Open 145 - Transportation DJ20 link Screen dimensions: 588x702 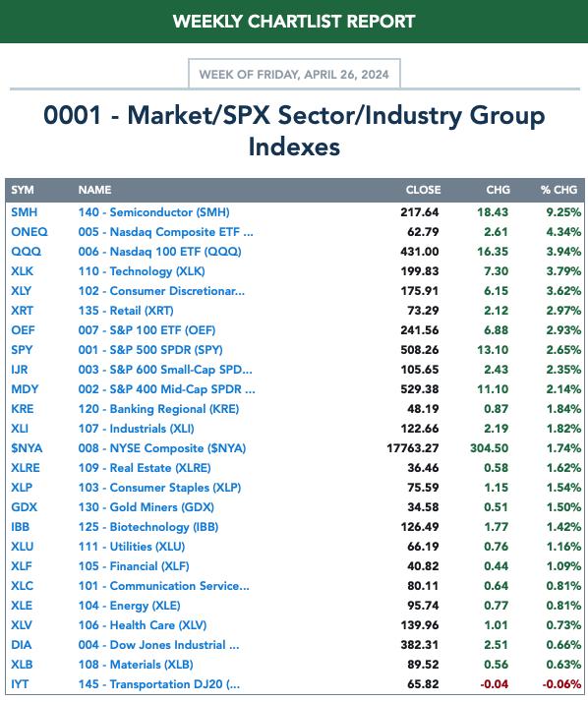[159, 684]
